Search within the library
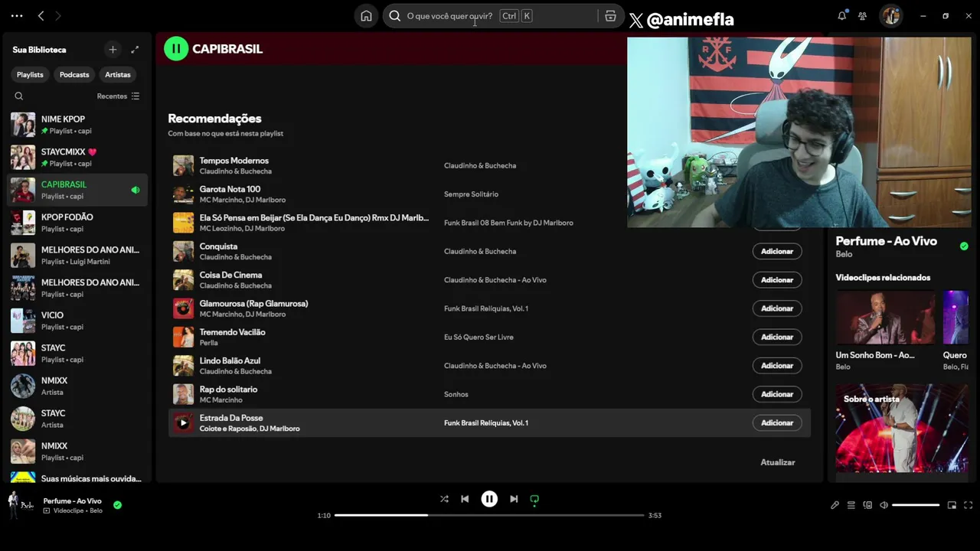Viewport: 980px width, 551px height. [19, 96]
